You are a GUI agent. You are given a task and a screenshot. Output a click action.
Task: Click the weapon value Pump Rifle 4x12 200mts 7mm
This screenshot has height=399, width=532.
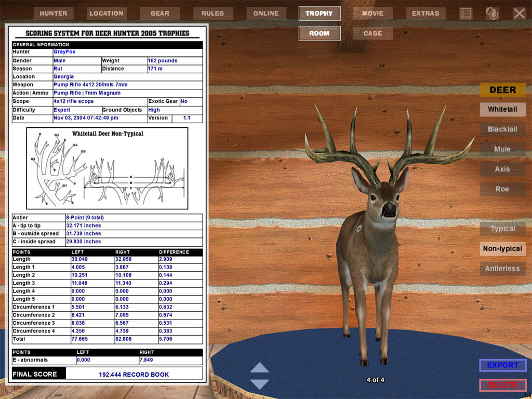90,85
